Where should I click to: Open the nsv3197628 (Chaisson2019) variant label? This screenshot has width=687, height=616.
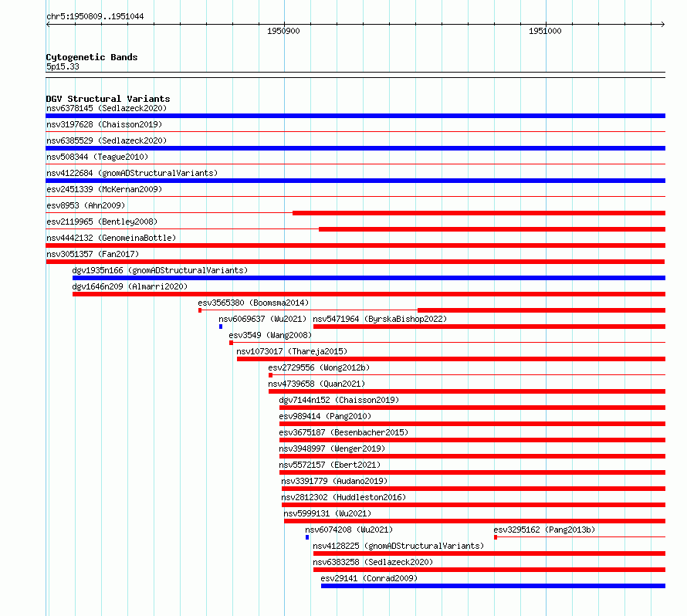(104, 124)
